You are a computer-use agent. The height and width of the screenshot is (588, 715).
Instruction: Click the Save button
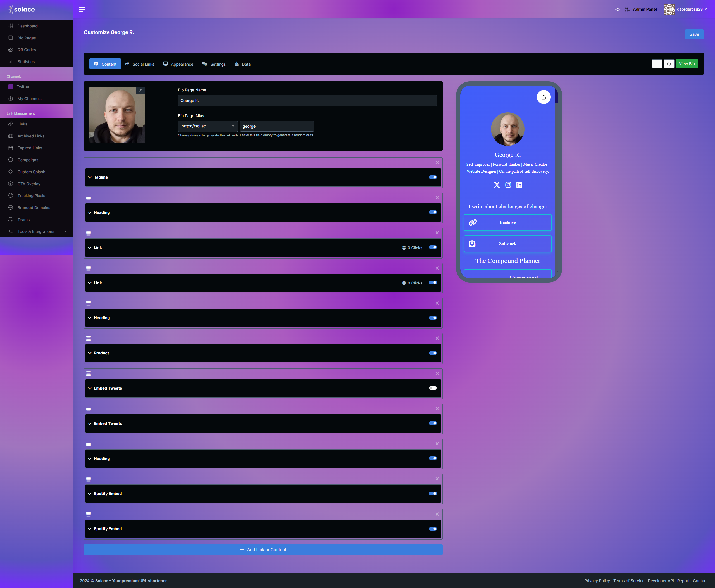coord(694,35)
